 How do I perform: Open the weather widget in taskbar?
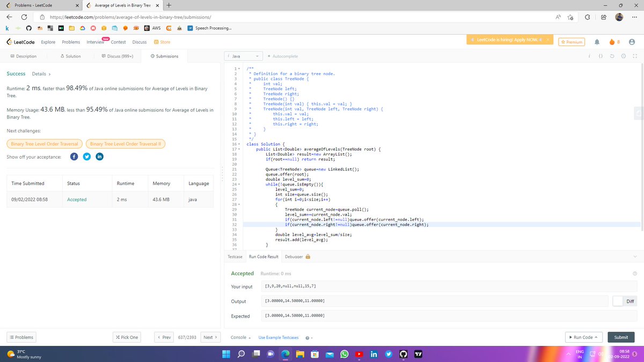pyautogui.click(x=24, y=354)
